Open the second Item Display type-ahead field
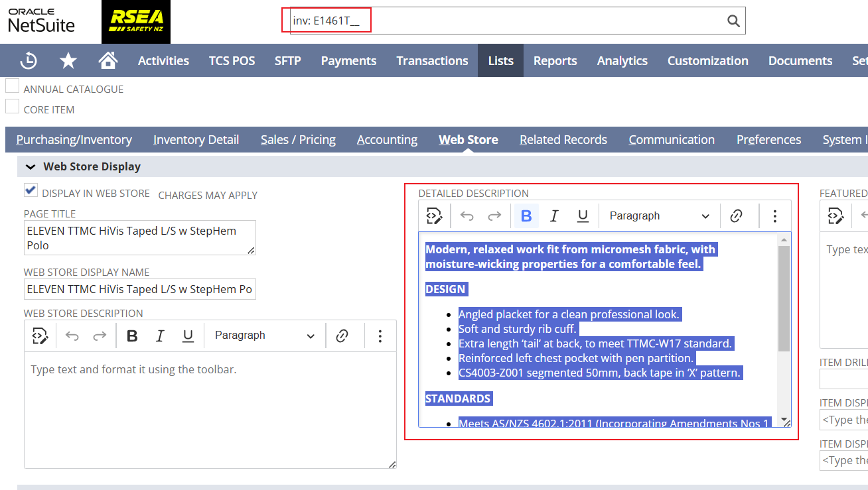Viewport: 868px width, 490px height. [844, 460]
